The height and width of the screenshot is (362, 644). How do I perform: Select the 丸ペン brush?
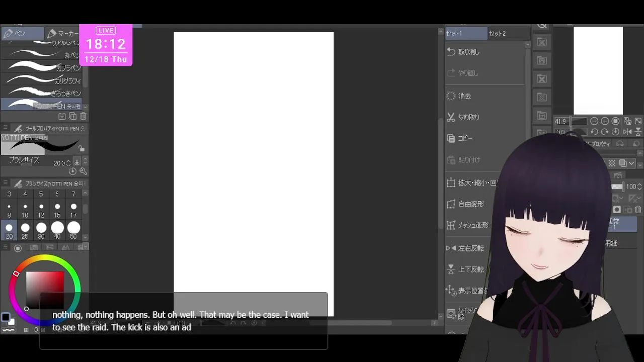[x=41, y=55]
